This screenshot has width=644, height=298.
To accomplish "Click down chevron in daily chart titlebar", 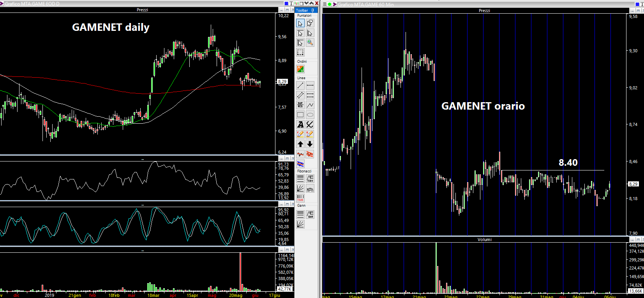I will tap(306, 4).
